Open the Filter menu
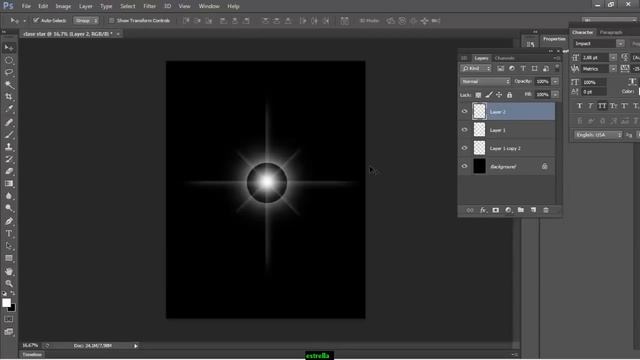Viewport: 640px width, 360px height. [x=149, y=6]
